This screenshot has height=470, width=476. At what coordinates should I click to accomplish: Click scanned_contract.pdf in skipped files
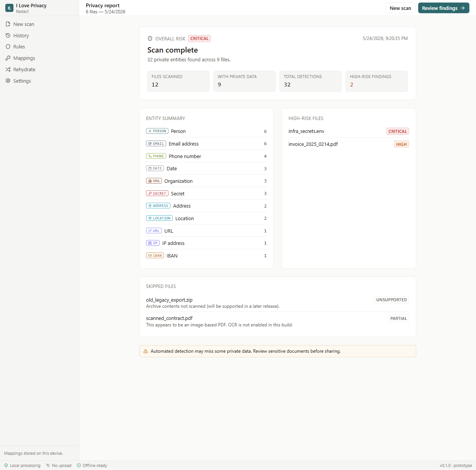[x=169, y=318]
